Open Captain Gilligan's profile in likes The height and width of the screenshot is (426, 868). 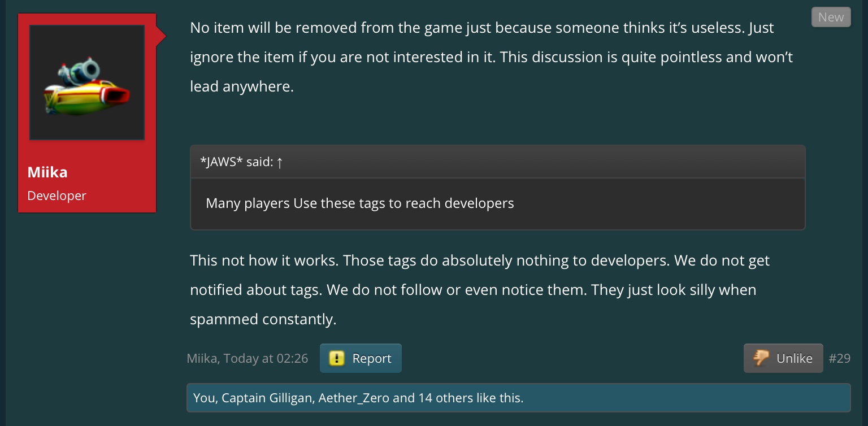[x=267, y=398]
